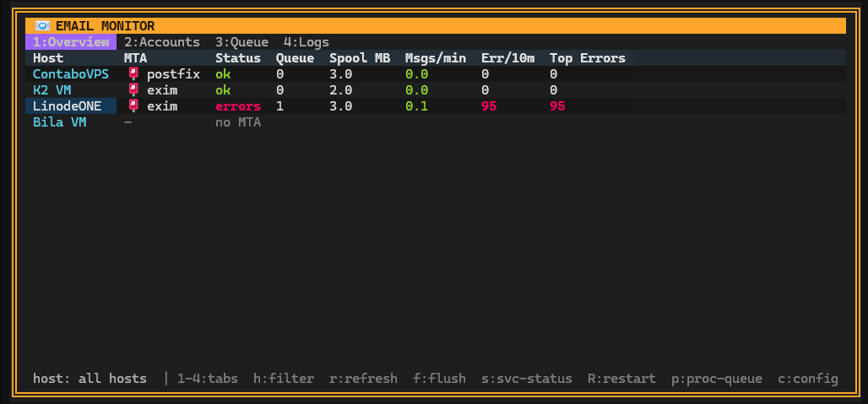Click the f:flush shortcut
The width and height of the screenshot is (868, 404).
[439, 379]
